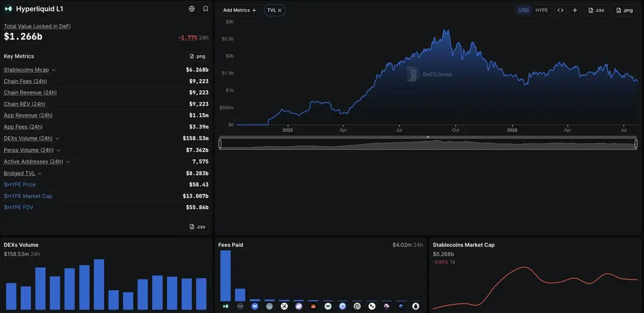Click the Hyperliquid L1 logo icon in header
This screenshot has width=644, height=313.
[8, 8]
